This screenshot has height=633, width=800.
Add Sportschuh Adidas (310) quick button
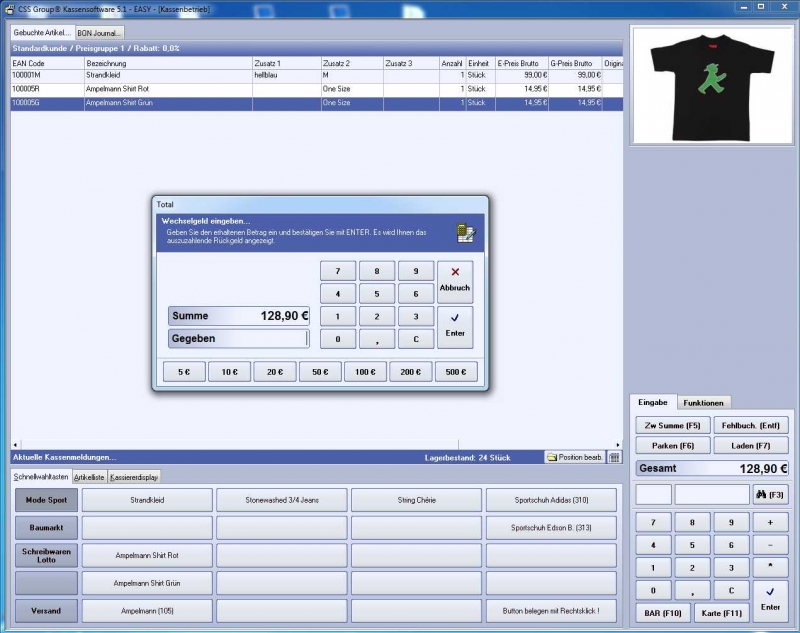tap(551, 500)
